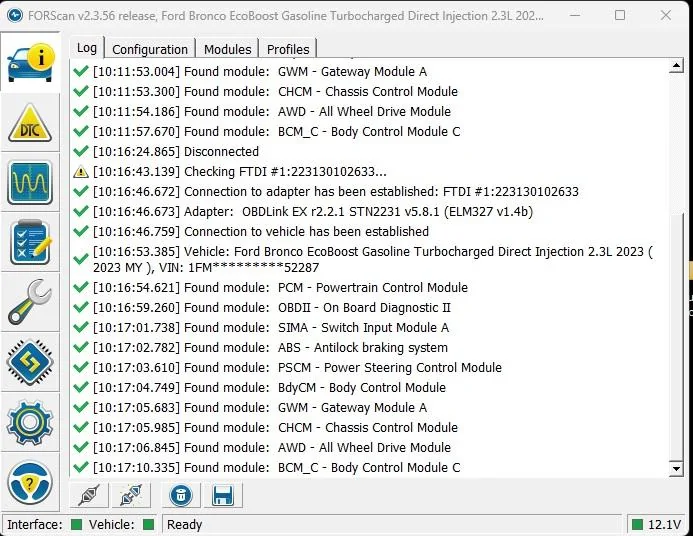This screenshot has width=693, height=536.
Task: Click the log scrollbar up arrow
Action: click(676, 66)
